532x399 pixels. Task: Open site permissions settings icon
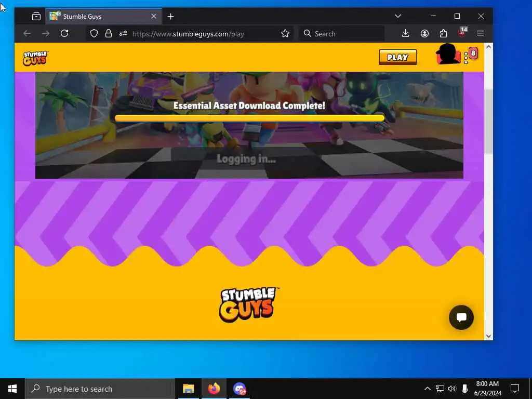pos(123,33)
